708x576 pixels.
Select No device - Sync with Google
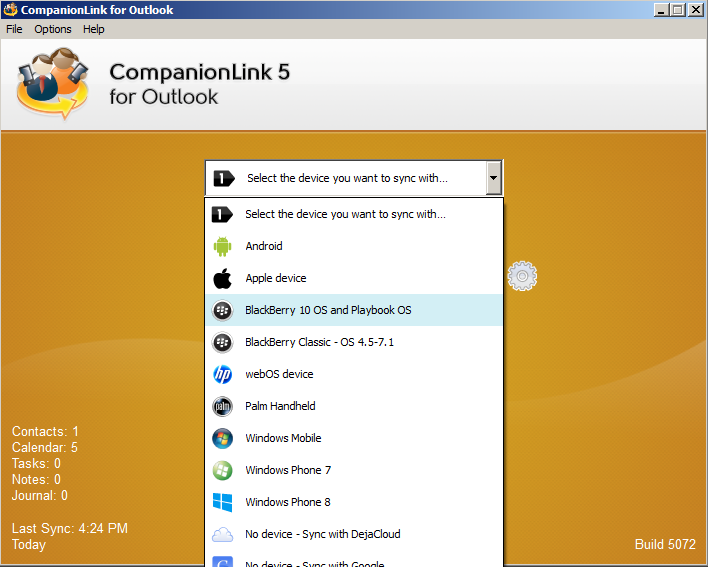point(314,563)
